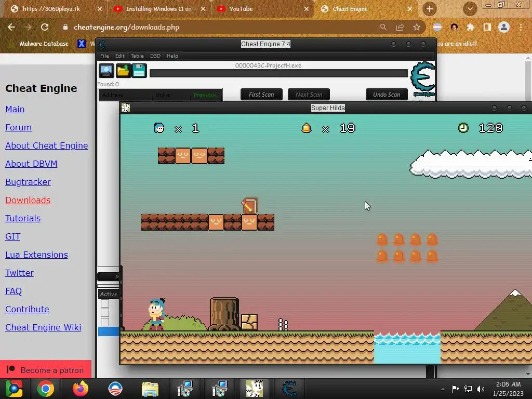Screen dimensions: 532x399
Task: Click the Undo Scan button
Action: pyautogui.click(x=387, y=95)
